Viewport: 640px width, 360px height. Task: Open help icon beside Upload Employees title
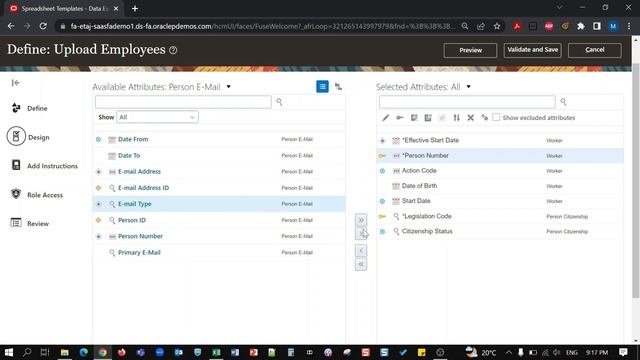click(173, 50)
